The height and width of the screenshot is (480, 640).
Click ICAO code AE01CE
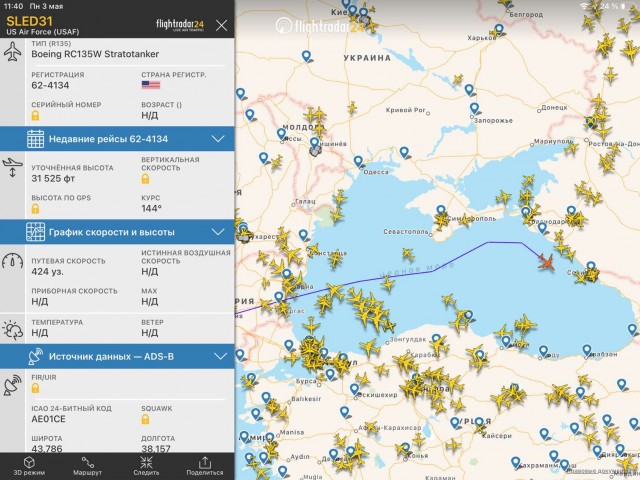point(48,419)
